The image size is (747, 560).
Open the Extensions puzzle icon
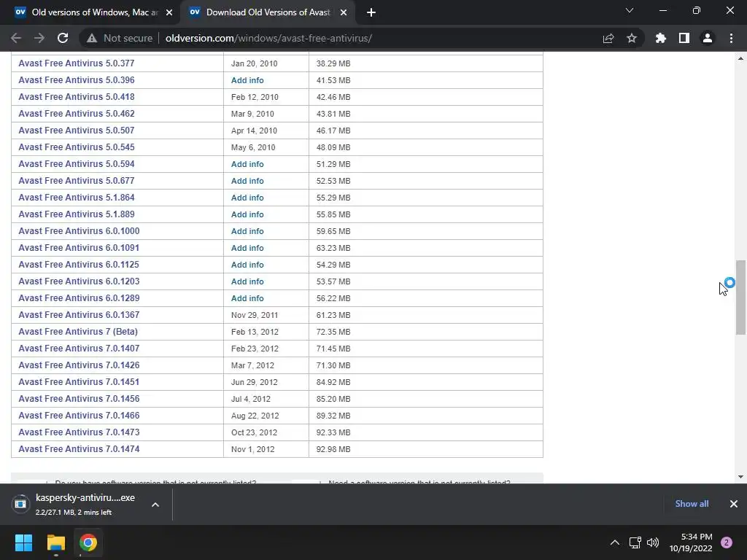pyautogui.click(x=661, y=38)
